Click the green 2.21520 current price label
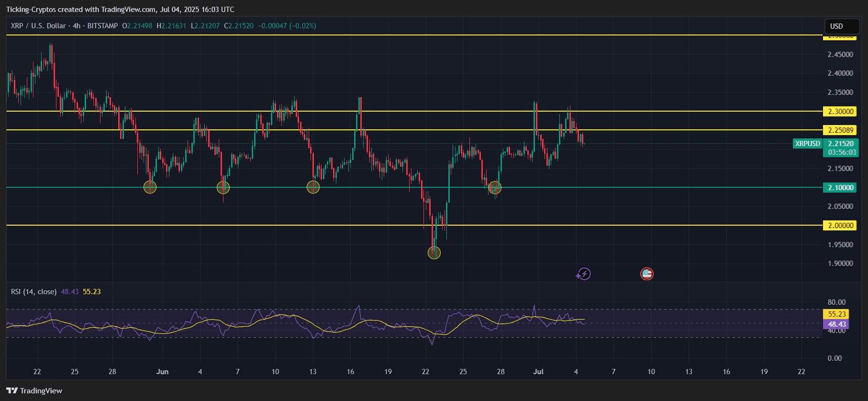The height and width of the screenshot is (401, 868). point(841,144)
